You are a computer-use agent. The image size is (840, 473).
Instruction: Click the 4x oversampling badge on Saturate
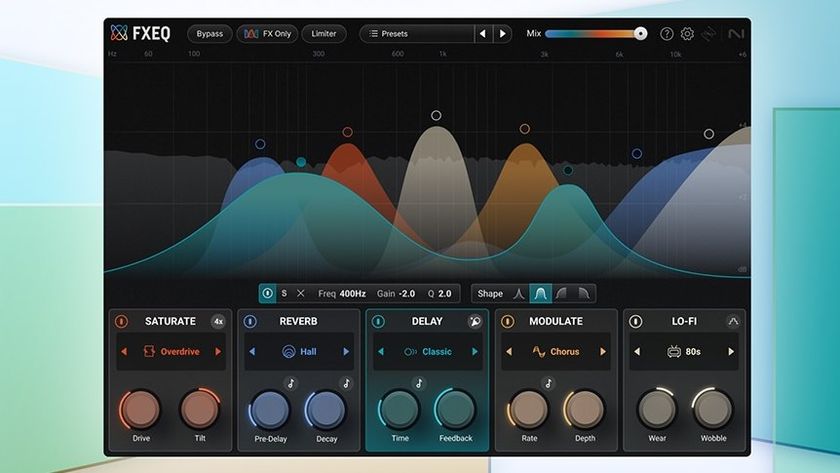click(x=218, y=321)
